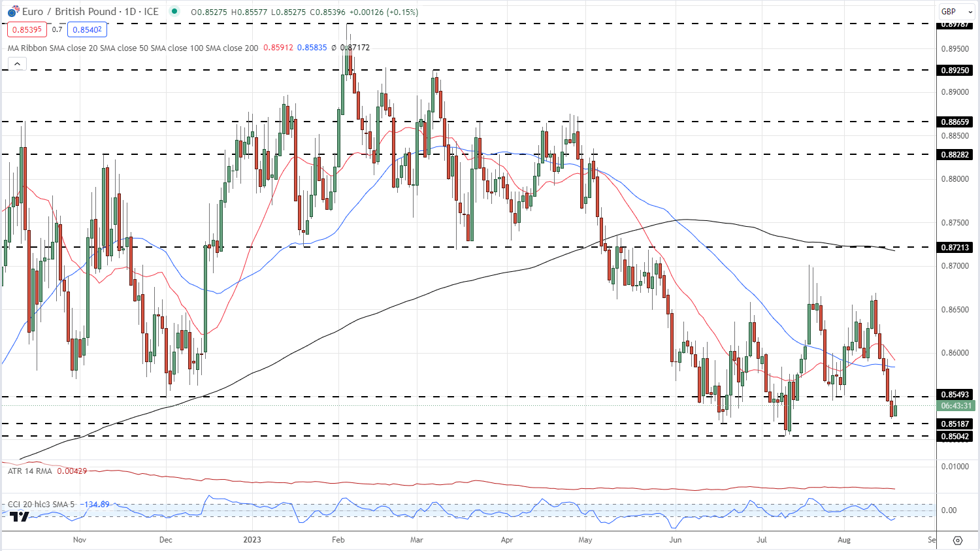The width and height of the screenshot is (980, 551).
Task: Open the Euro / British Pound symbol title
Action: coord(90,12)
